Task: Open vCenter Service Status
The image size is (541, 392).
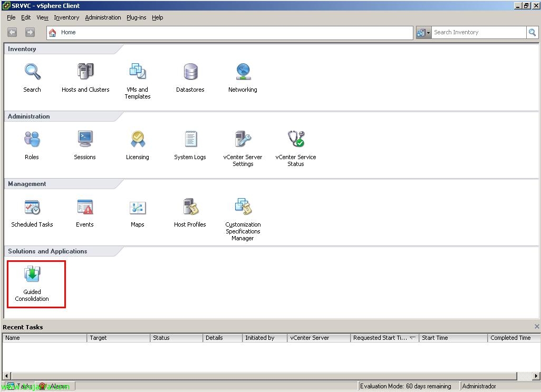Action: pyautogui.click(x=296, y=149)
